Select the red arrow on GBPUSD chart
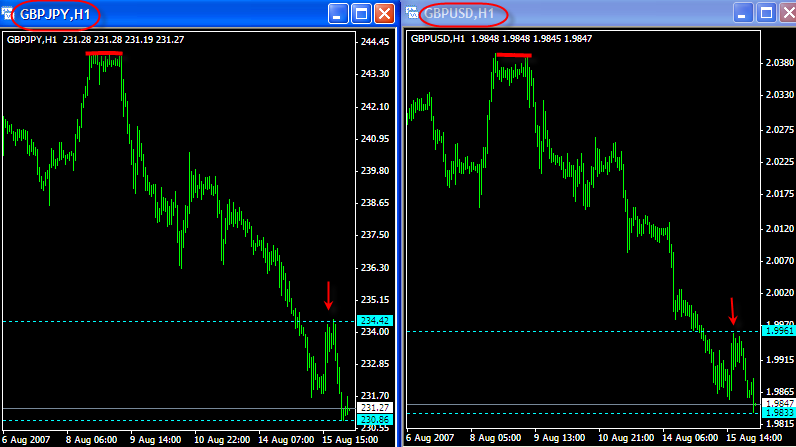The width and height of the screenshot is (796, 447). coord(733,310)
